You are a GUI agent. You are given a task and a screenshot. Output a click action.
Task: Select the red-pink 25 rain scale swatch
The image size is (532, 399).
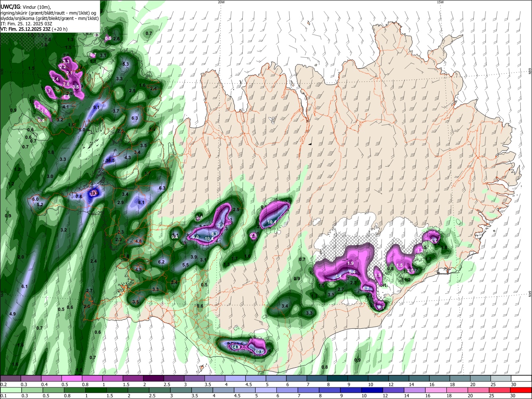(x=499, y=390)
